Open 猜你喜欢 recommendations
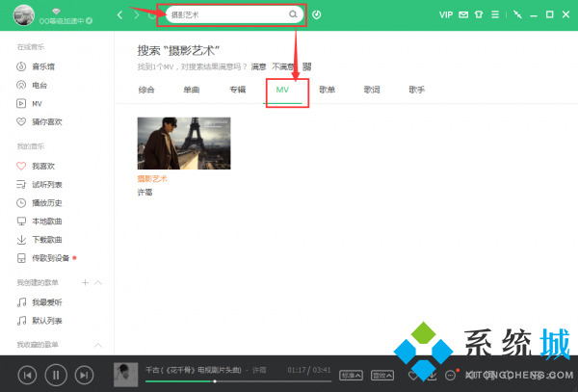578x392 pixels. [x=39, y=121]
